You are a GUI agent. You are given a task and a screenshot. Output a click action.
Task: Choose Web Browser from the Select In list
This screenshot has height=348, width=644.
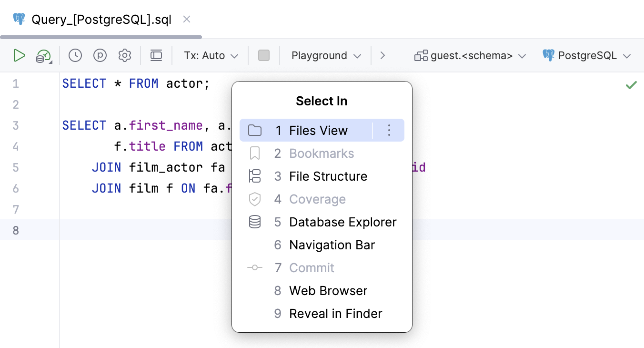[x=328, y=290]
